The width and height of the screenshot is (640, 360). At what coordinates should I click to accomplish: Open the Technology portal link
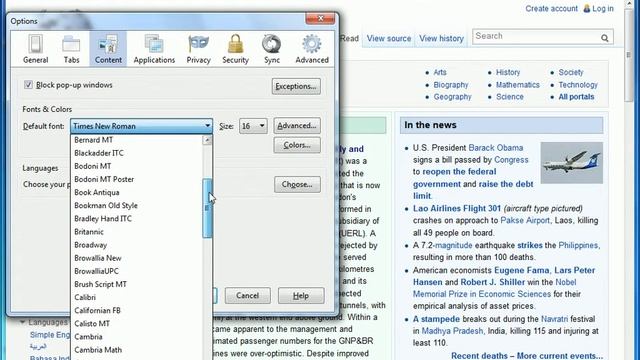pos(578,84)
